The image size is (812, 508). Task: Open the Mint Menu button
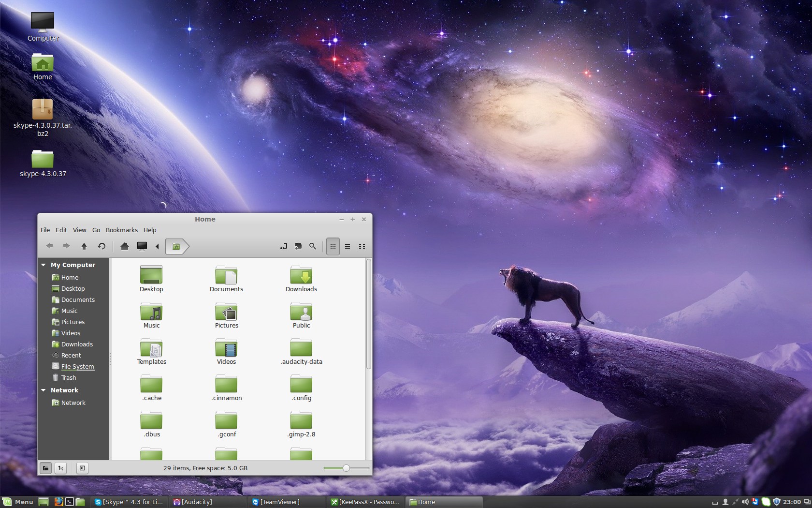coord(18,502)
